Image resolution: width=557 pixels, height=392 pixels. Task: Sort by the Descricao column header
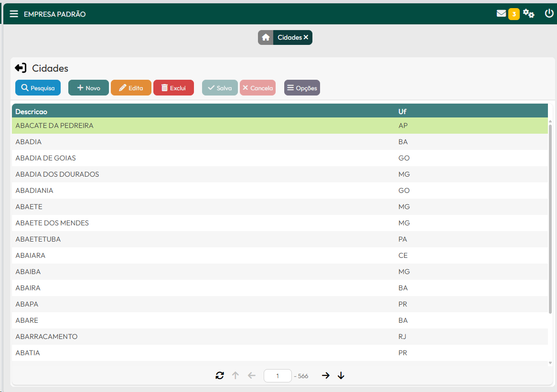pos(32,112)
